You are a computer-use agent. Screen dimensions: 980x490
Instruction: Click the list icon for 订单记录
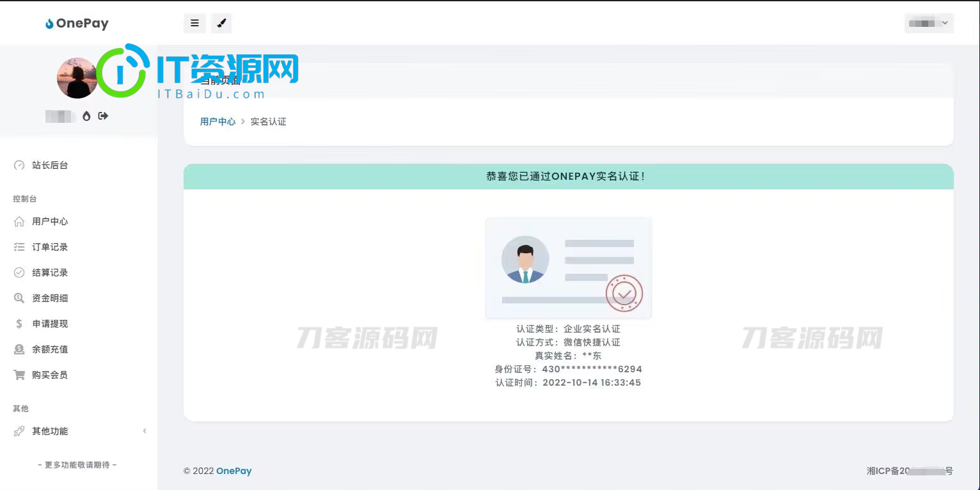click(19, 247)
